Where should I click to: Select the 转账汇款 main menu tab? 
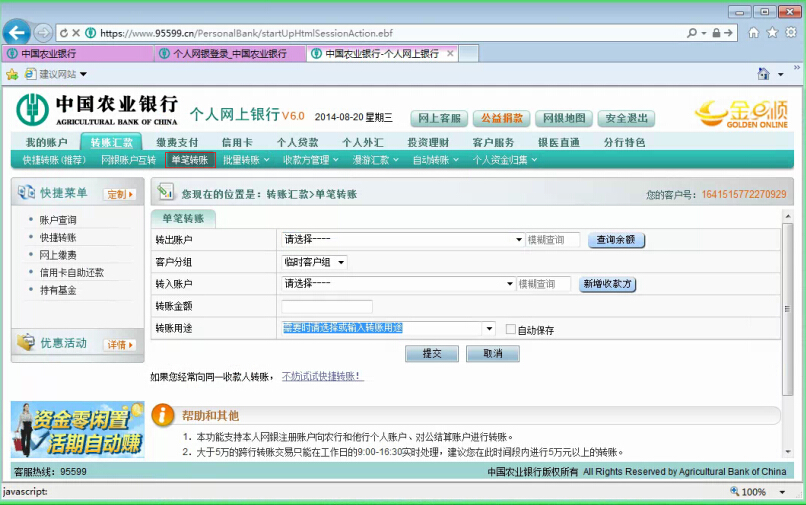pyautogui.click(x=112, y=142)
